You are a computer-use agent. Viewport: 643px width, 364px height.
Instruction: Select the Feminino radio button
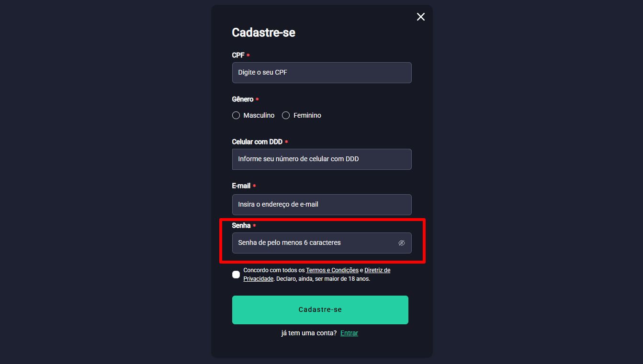[x=286, y=115]
